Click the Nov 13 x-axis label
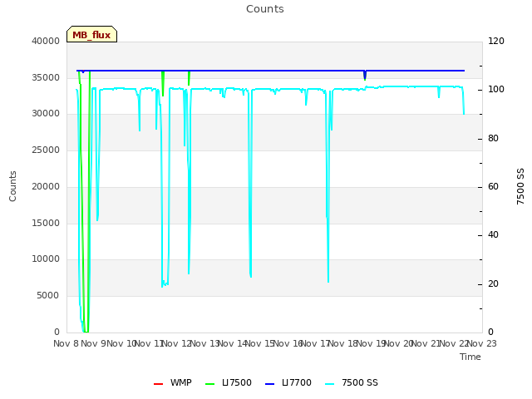The height and width of the screenshot is (399, 532). pyautogui.click(x=204, y=343)
